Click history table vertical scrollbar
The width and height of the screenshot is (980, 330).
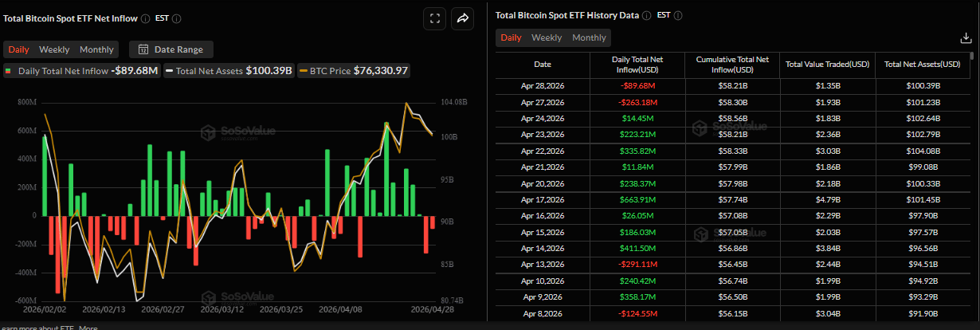click(x=971, y=159)
